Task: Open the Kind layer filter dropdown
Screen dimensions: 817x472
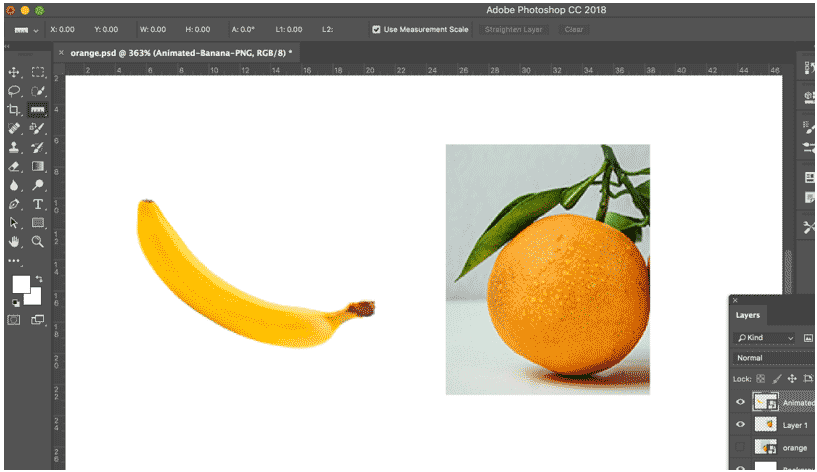Action: 765,338
